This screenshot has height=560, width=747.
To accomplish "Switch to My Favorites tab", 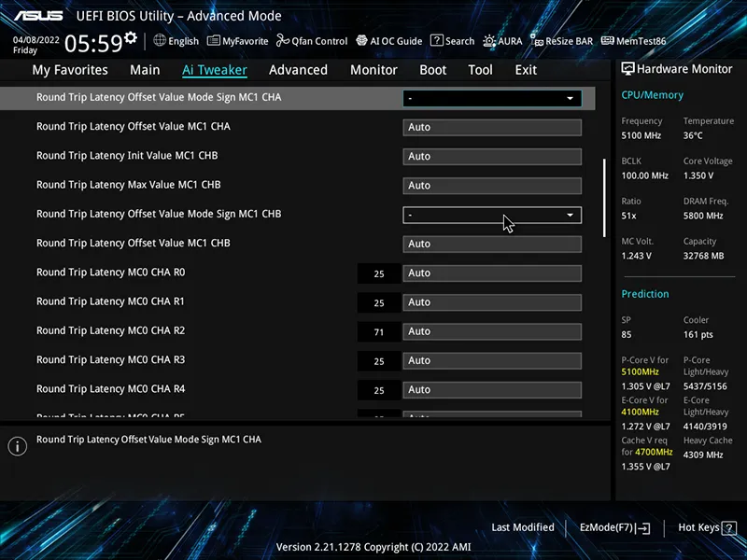I will click(70, 70).
